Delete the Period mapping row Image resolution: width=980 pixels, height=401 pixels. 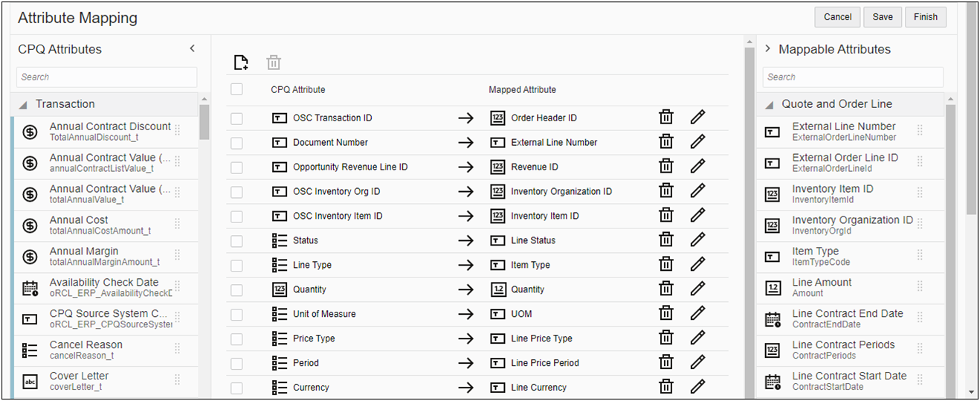666,363
